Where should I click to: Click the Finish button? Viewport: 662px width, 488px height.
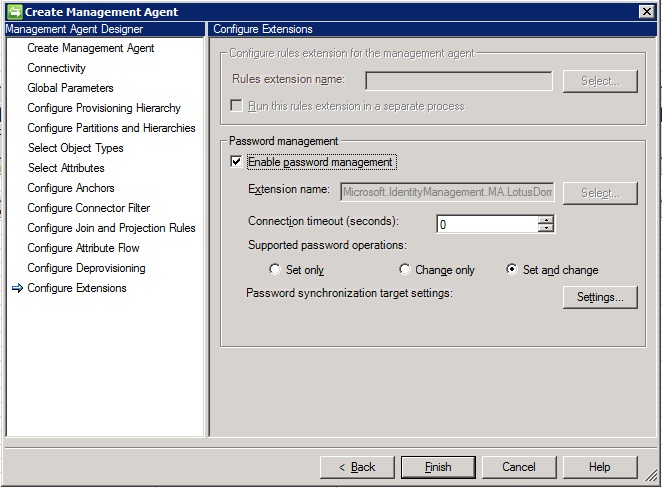[x=438, y=467]
